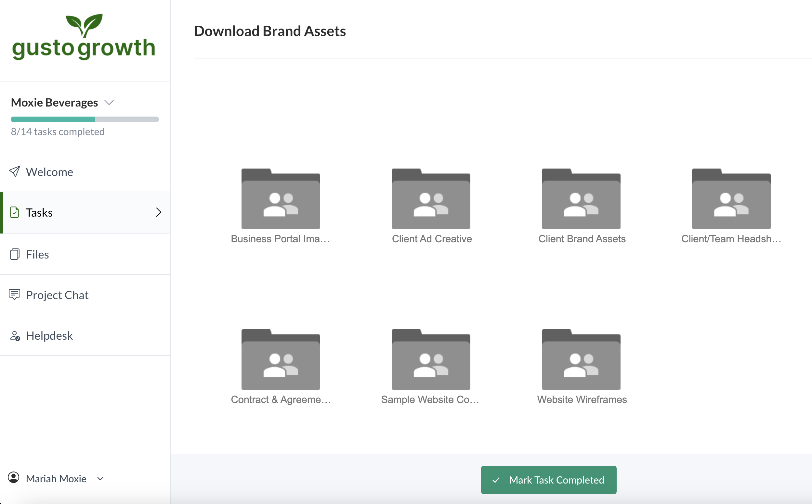Open the Client/Team Headshots folder icon
Screen dimensions: 812x504
tap(731, 199)
